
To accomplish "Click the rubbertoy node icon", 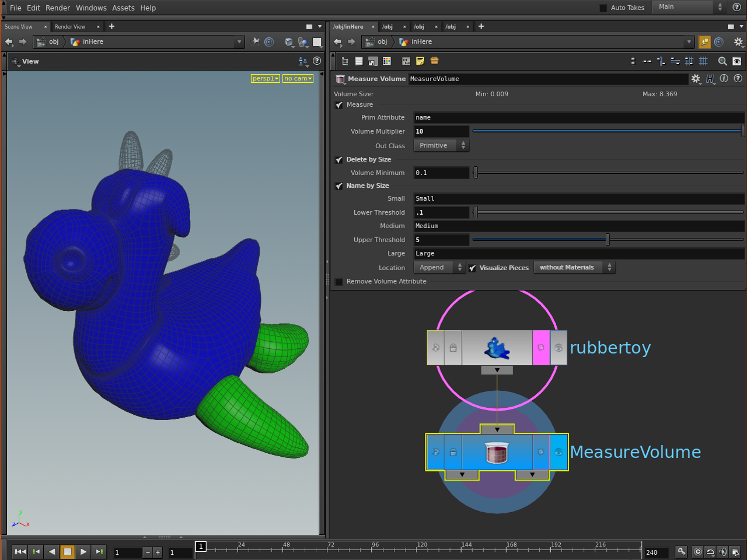I will [x=497, y=348].
